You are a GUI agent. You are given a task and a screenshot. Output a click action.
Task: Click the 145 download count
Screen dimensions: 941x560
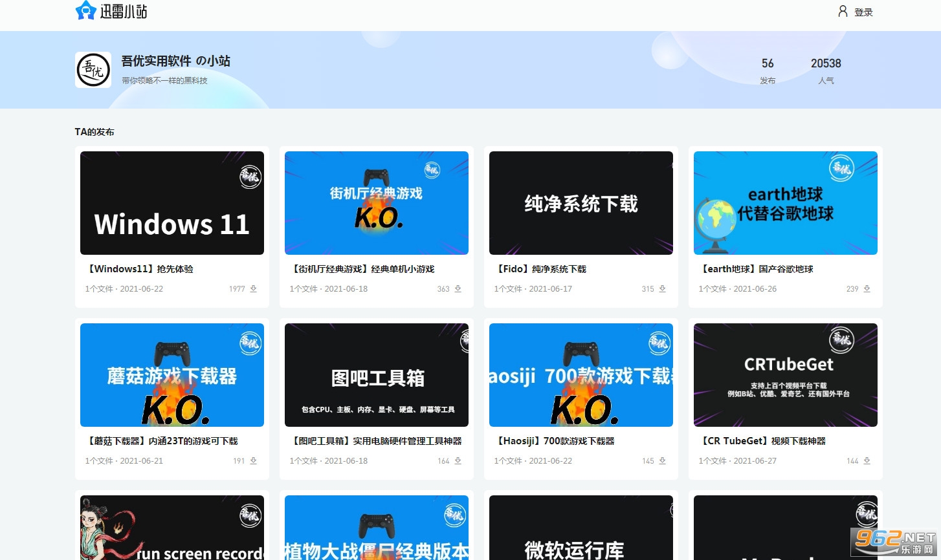point(648,461)
